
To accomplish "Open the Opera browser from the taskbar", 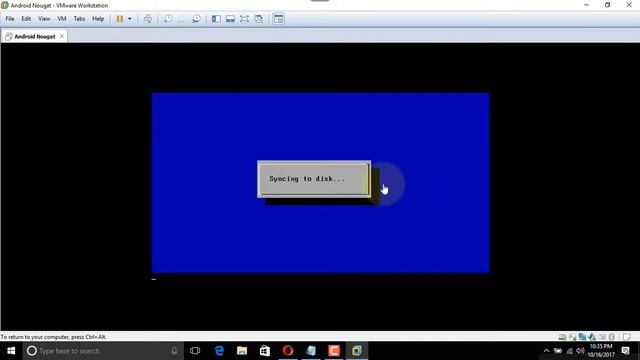I will pyautogui.click(x=288, y=351).
